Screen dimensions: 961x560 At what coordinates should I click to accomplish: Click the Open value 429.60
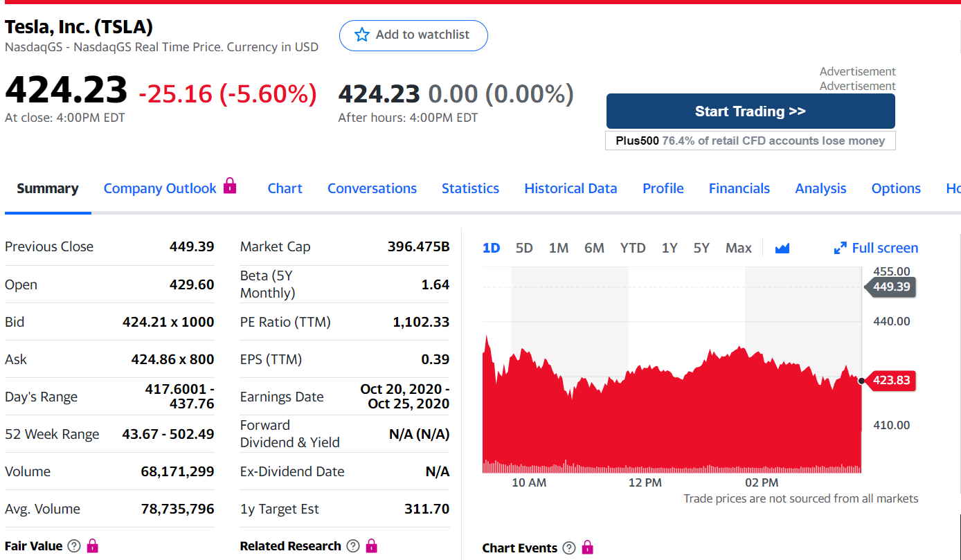[192, 284]
